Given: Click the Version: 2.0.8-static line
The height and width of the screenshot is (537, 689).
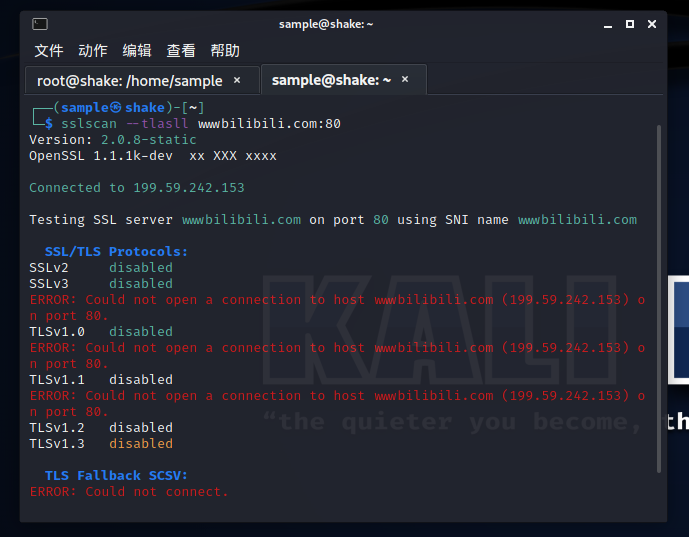Looking at the screenshot, I should pyautogui.click(x=112, y=140).
